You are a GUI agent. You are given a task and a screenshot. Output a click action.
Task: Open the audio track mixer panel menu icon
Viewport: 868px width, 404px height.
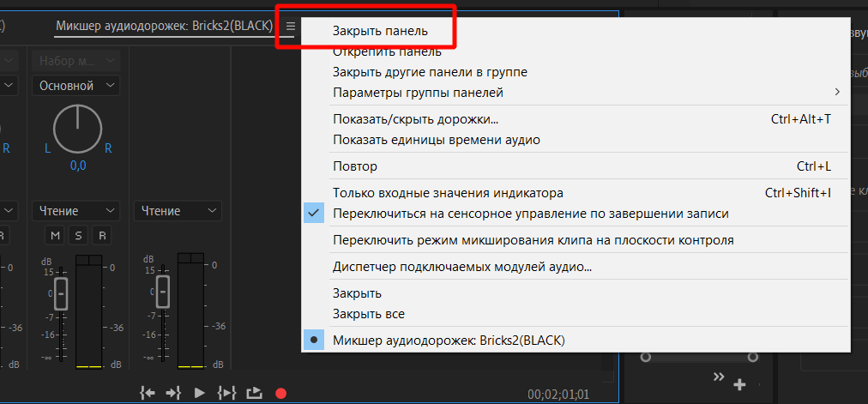(x=291, y=27)
